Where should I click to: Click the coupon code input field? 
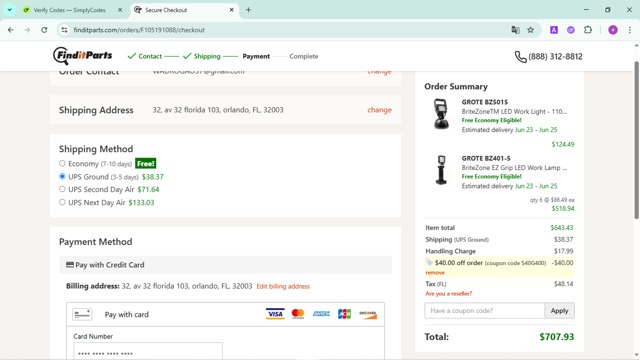[484, 311]
